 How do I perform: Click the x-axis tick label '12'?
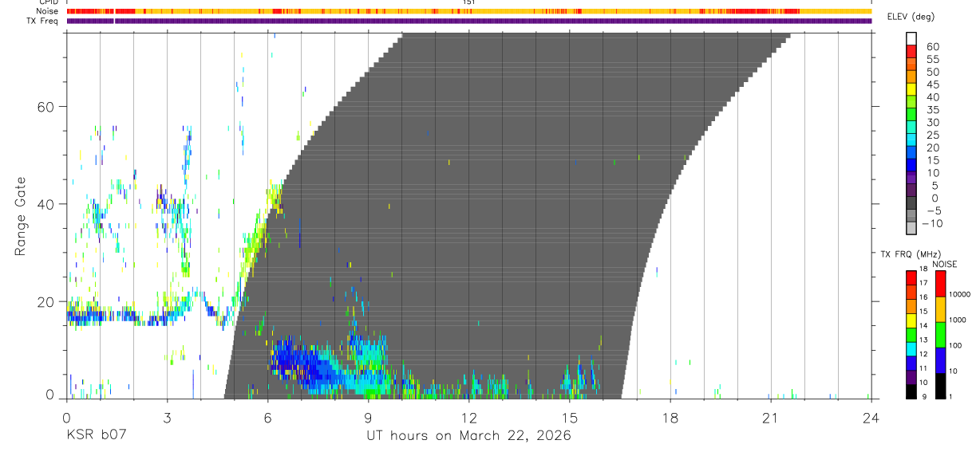point(469,418)
